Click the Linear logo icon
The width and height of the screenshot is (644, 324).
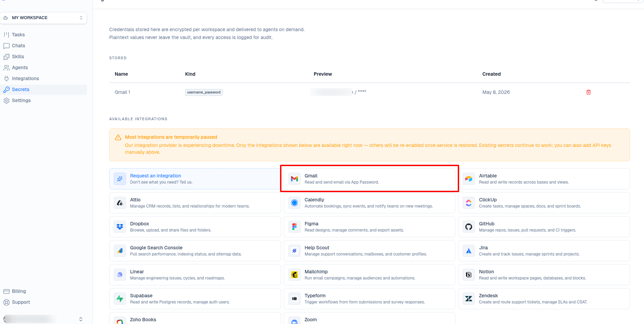[120, 275]
